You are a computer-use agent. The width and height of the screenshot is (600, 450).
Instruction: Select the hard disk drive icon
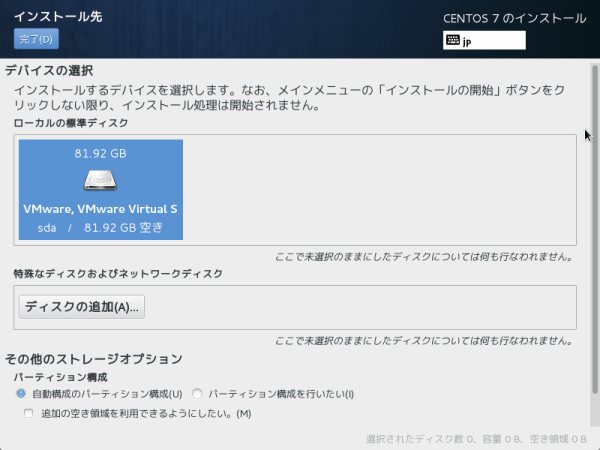click(100, 180)
